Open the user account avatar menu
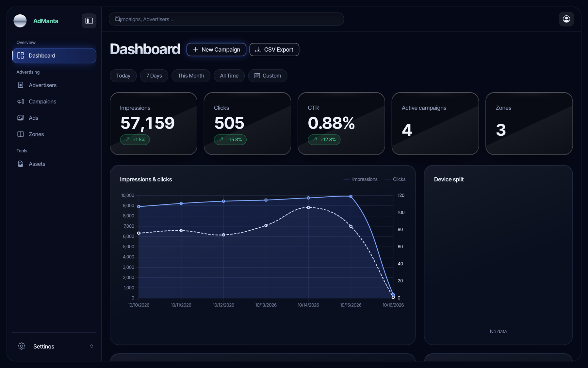This screenshot has height=368, width=588. pyautogui.click(x=566, y=19)
